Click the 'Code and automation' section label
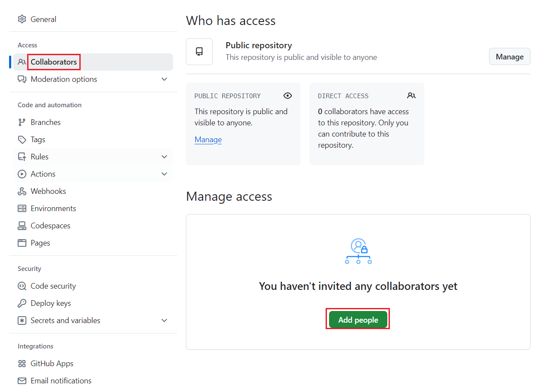546x392 pixels. pyautogui.click(x=50, y=105)
